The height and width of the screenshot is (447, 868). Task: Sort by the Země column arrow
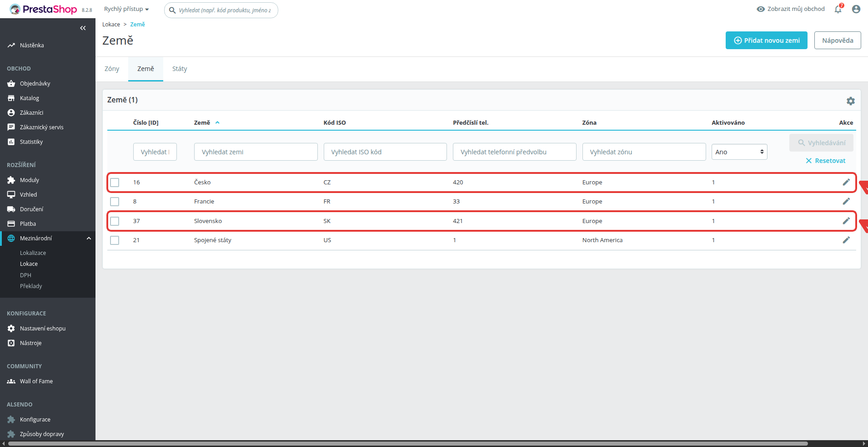pos(217,122)
